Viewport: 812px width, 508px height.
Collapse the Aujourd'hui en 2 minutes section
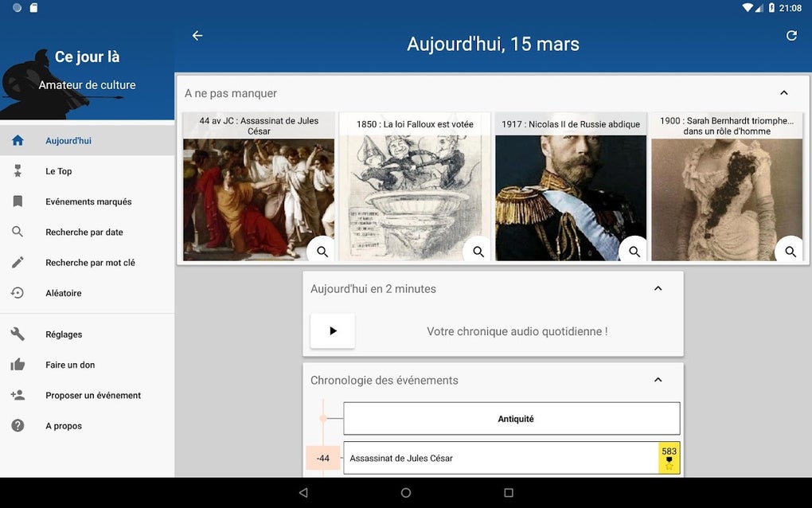point(658,288)
